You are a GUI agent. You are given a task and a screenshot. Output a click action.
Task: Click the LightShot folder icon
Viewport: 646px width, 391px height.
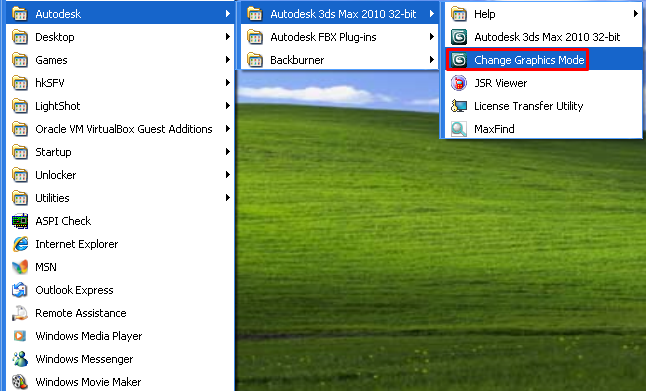point(20,106)
